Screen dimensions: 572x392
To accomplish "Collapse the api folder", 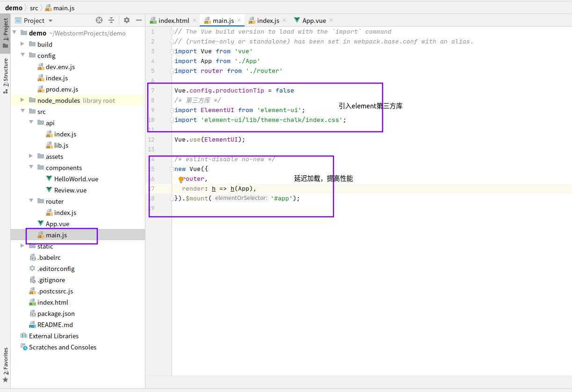I will (x=31, y=123).
